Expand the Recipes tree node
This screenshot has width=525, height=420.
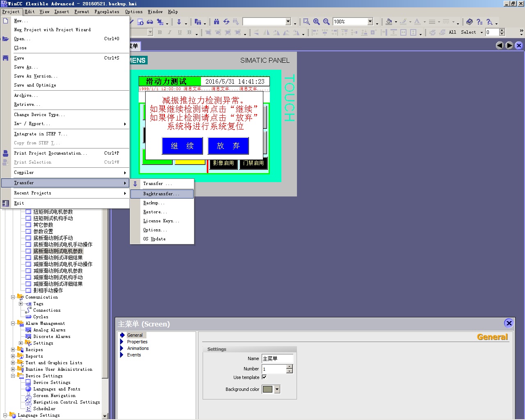[13, 350]
